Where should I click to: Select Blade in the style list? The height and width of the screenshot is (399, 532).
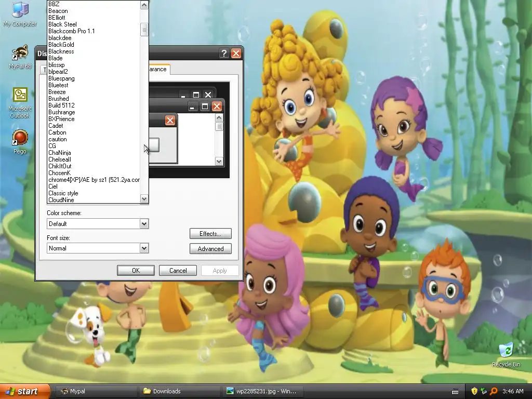coord(94,58)
